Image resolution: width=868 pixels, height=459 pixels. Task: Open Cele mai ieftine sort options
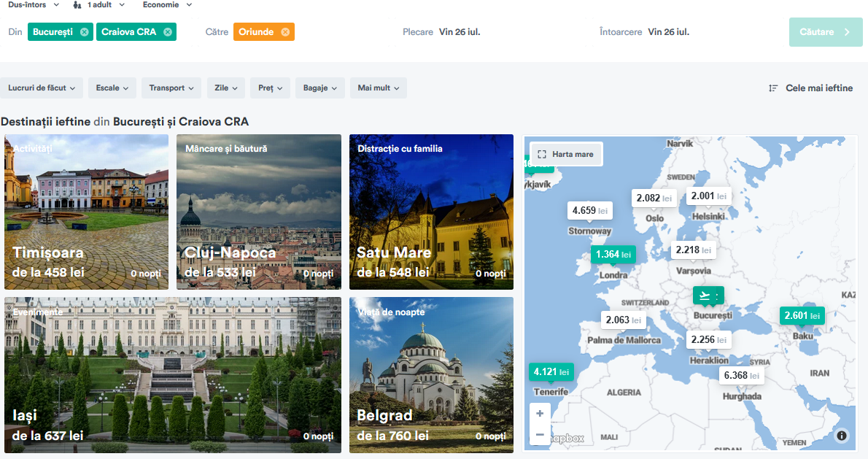(x=810, y=88)
